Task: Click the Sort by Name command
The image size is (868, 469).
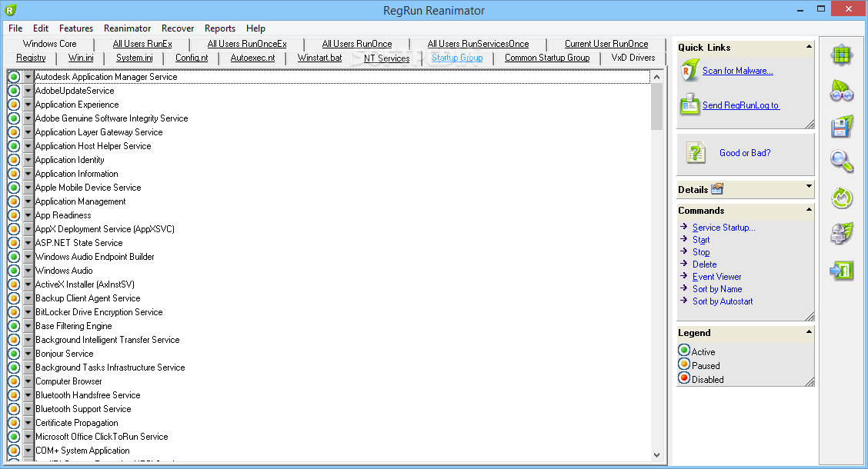Action: 717,288
